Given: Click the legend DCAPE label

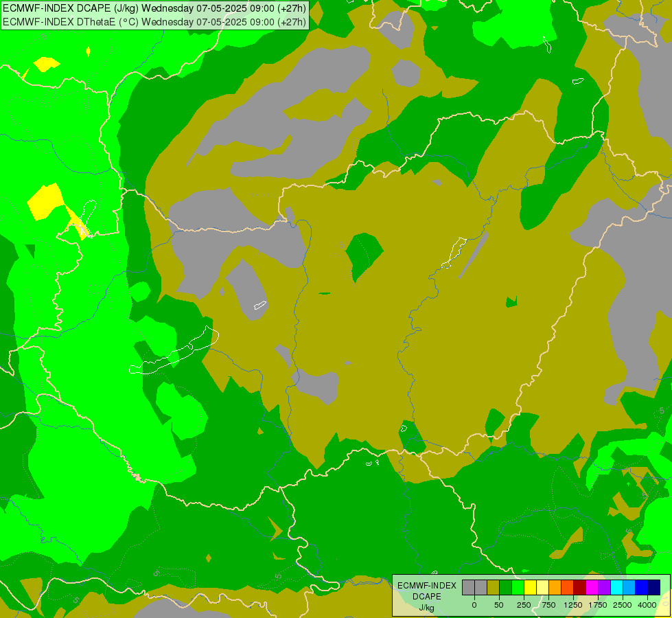Looking at the screenshot, I should 426,597.
